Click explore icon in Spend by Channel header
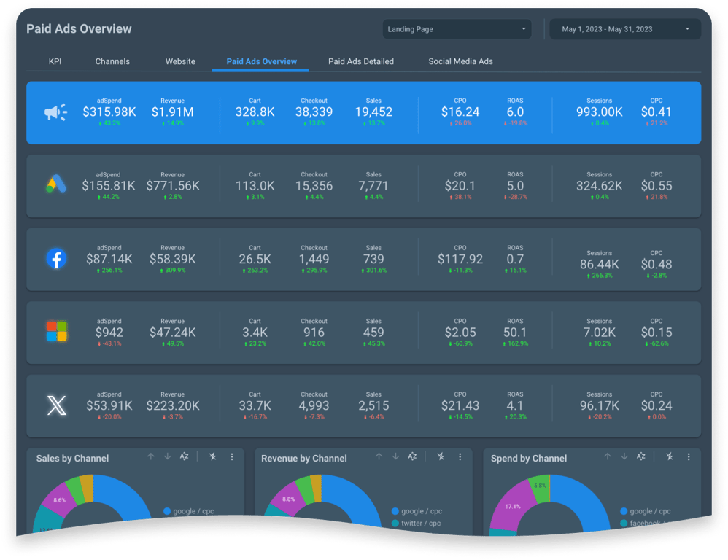The height and width of the screenshot is (560, 728). tap(670, 456)
